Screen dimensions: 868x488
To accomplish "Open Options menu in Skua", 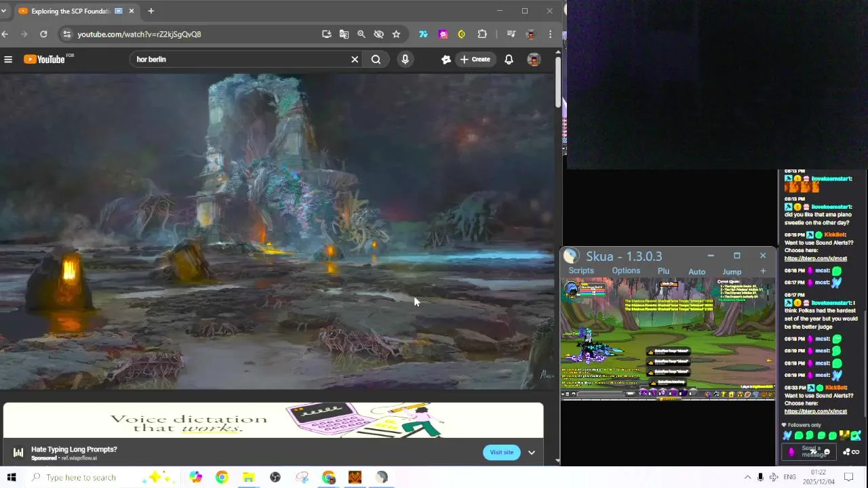I will click(x=626, y=271).
